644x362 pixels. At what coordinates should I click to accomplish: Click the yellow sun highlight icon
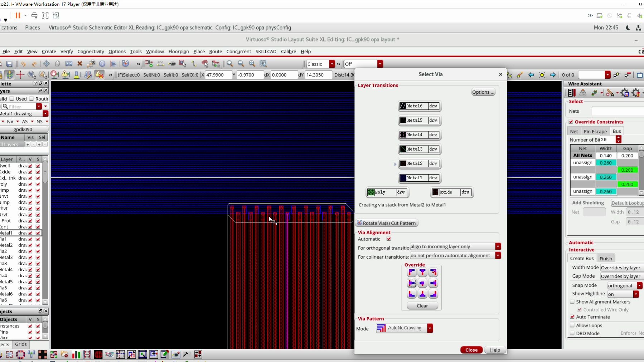coord(542,75)
